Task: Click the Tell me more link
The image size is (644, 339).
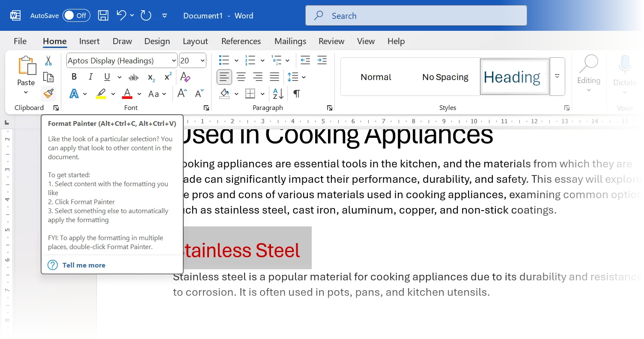Action: point(83,265)
